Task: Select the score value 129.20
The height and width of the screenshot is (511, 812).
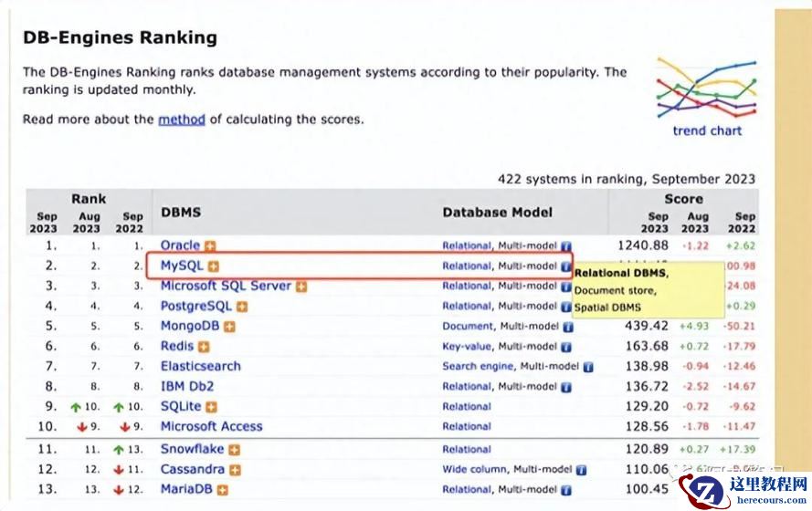Action: 647,407
